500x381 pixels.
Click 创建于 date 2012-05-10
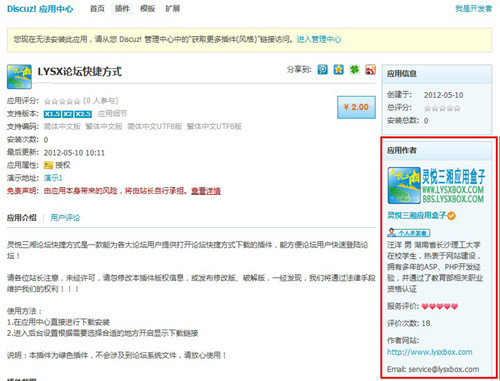click(444, 95)
